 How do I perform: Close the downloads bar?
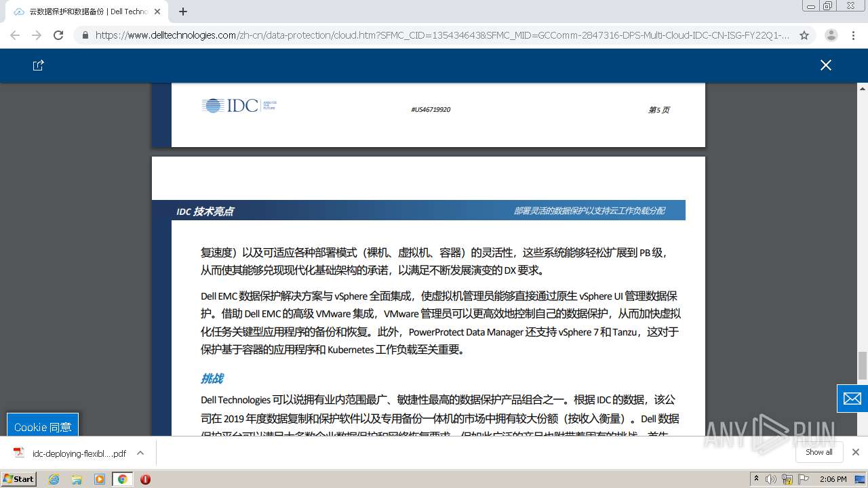click(x=856, y=452)
